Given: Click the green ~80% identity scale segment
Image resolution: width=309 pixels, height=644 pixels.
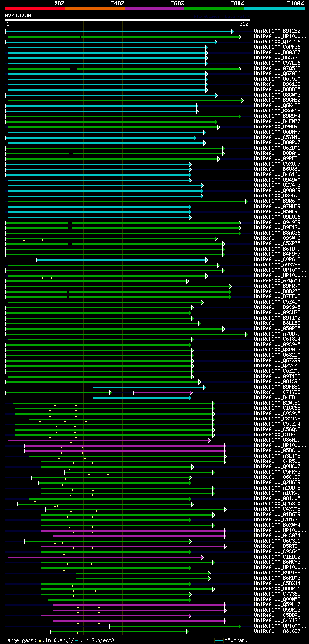Looking at the screenshot, I should point(214,9).
